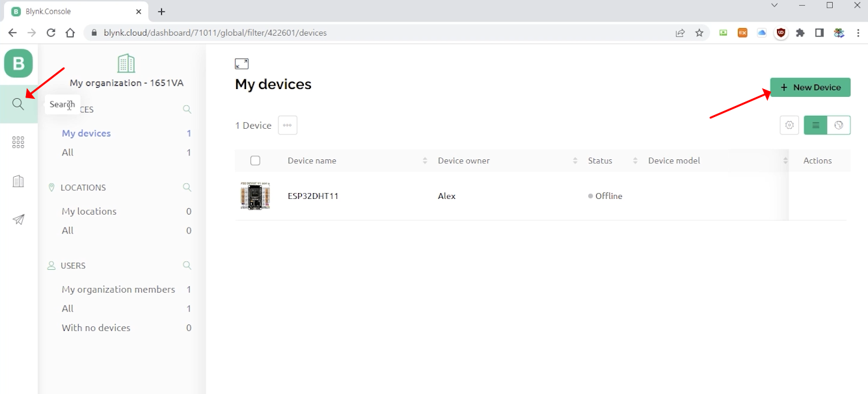Click My organization - 1651VA header
The height and width of the screenshot is (394, 868).
click(126, 83)
